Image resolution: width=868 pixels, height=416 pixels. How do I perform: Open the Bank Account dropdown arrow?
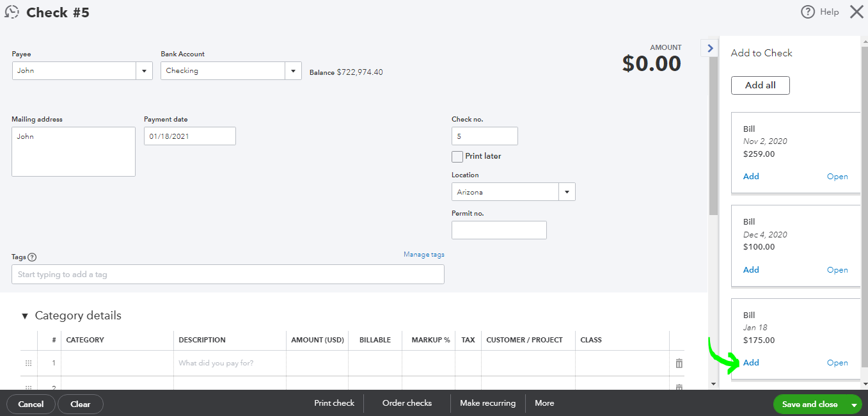[x=293, y=71]
